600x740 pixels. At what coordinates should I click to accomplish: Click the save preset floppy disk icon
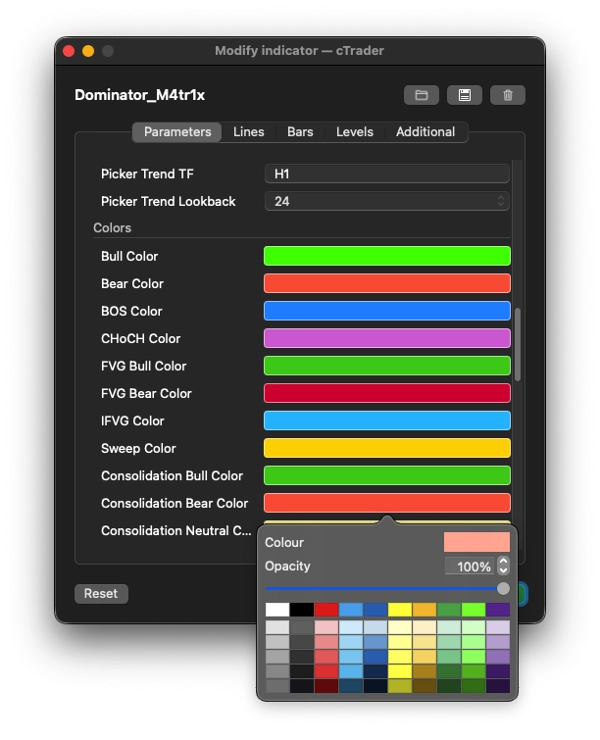(x=465, y=95)
